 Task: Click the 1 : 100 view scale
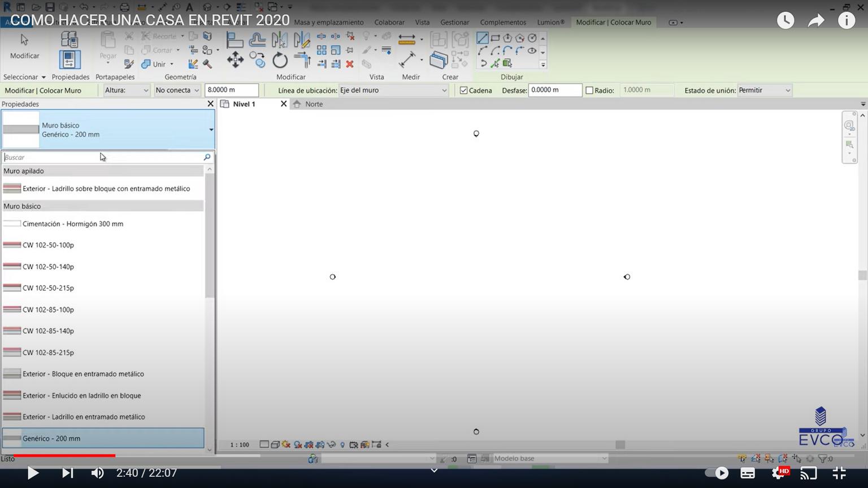pos(240,445)
